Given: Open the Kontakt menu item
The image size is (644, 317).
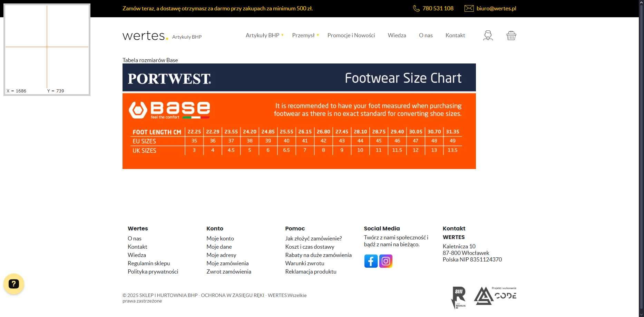Looking at the screenshot, I should (455, 35).
